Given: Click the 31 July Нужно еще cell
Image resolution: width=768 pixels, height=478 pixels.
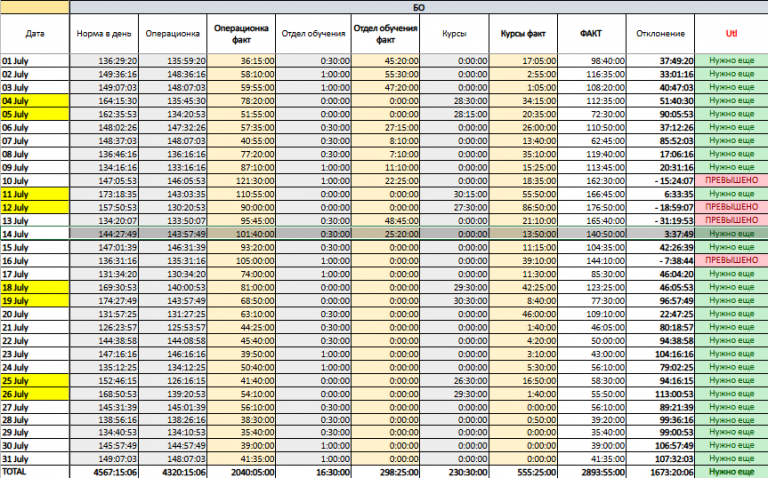Looking at the screenshot, I should click(x=731, y=459).
